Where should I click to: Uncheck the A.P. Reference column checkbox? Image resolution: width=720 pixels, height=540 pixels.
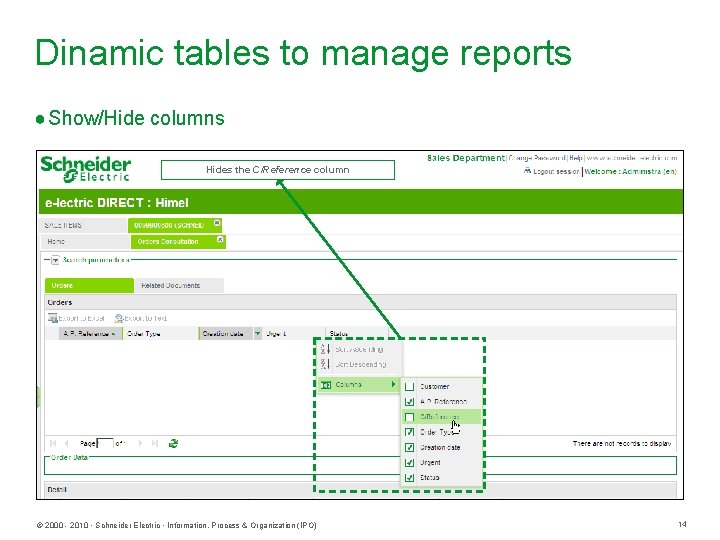[x=410, y=402]
